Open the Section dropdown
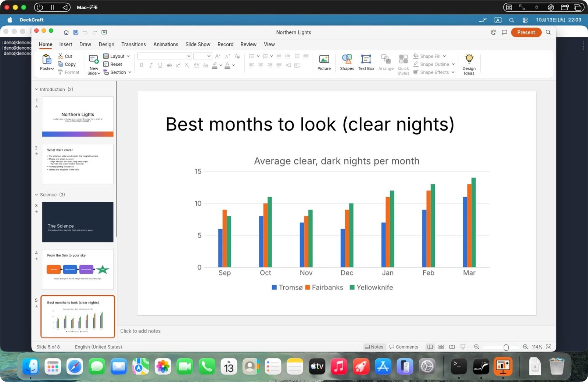Screen dimensions: 588x382 (x=117, y=72)
